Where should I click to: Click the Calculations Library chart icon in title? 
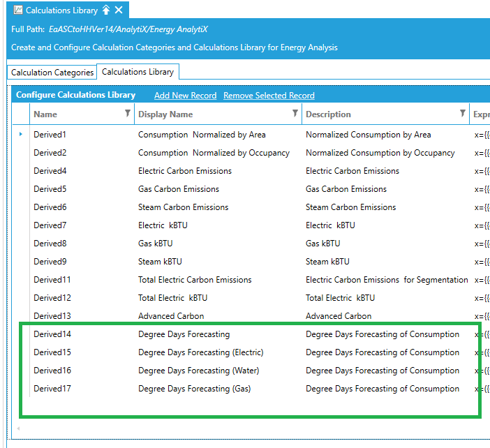click(18, 10)
